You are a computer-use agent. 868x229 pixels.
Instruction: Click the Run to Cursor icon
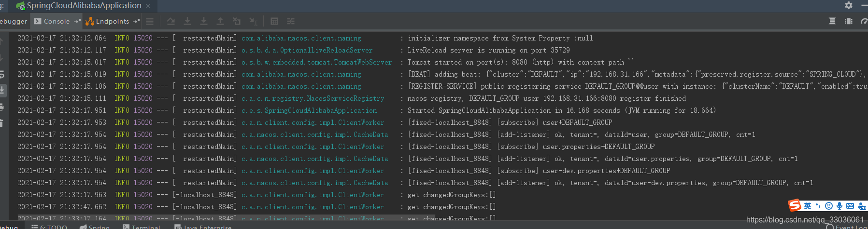(x=253, y=21)
